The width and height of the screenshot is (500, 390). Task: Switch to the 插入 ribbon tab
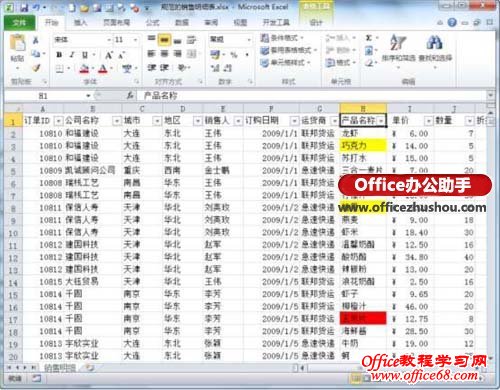pos(80,23)
